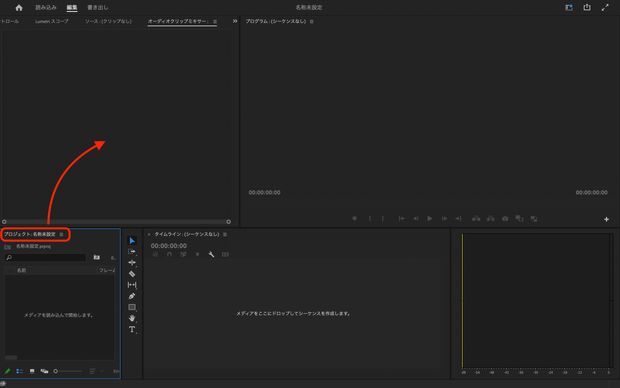
Task: Toggle Snap in timeline magnet icon
Action: (x=169, y=254)
